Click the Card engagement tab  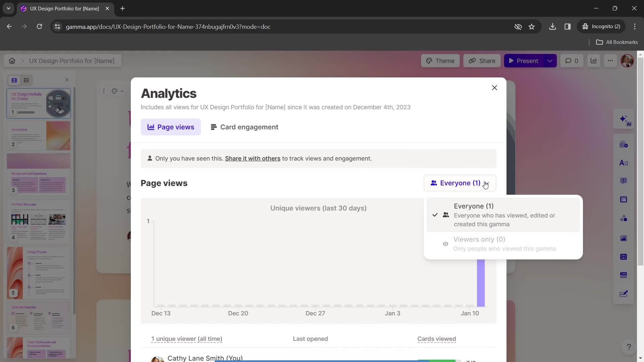point(244,127)
